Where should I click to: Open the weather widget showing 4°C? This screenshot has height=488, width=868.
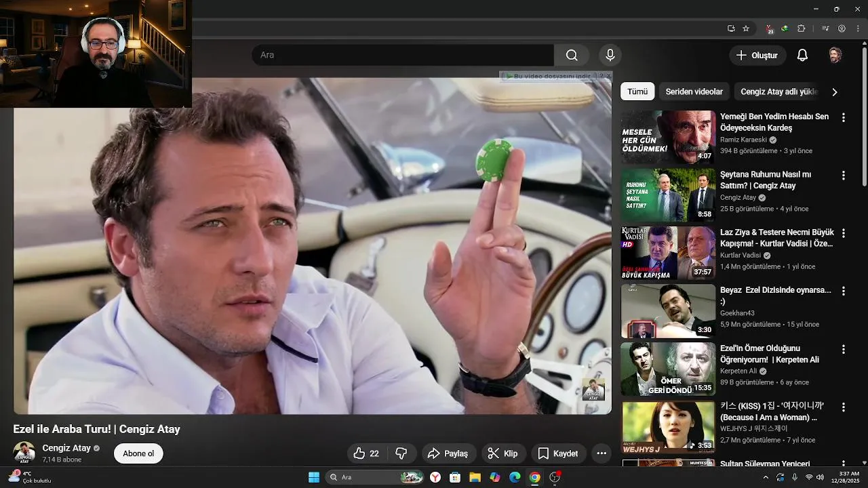30,477
